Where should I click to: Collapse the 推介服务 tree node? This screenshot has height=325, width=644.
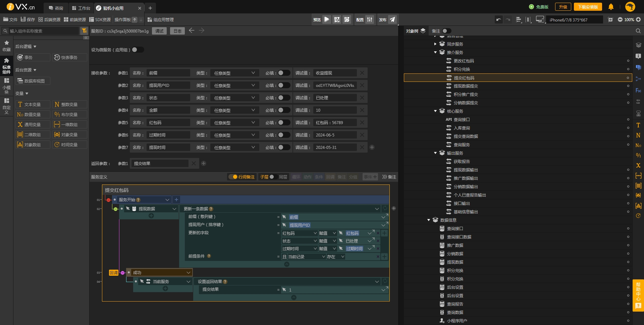[435, 52]
